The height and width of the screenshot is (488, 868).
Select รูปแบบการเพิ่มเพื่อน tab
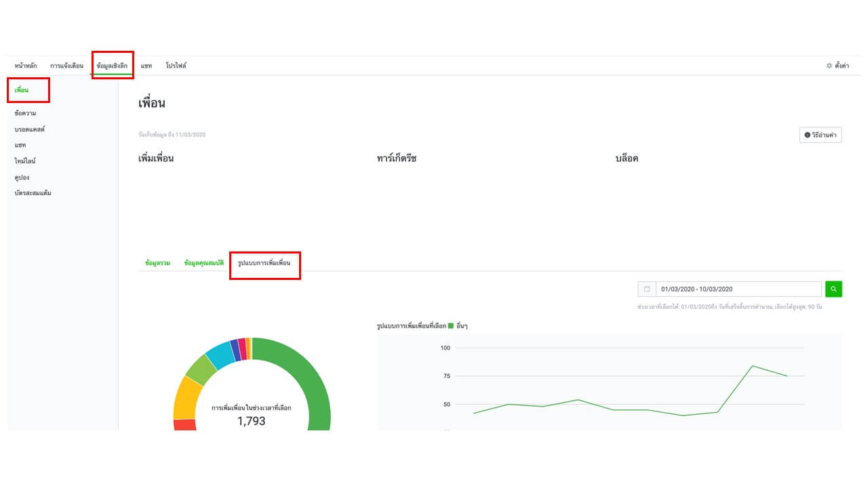tap(264, 263)
